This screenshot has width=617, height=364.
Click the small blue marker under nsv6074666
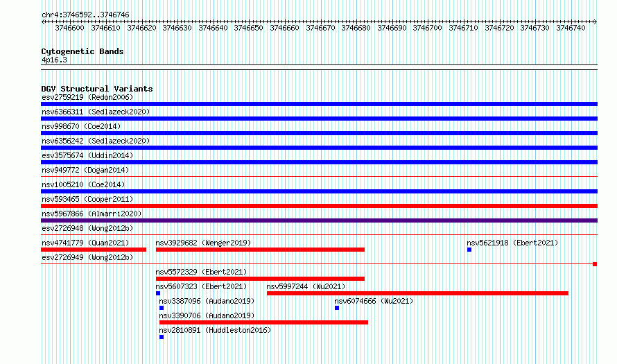337,308
